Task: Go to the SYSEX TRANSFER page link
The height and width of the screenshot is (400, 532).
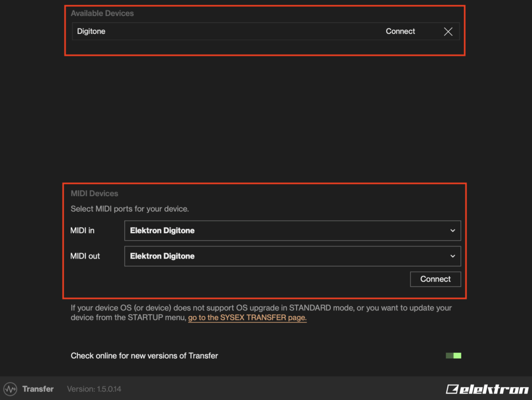Action: pyautogui.click(x=247, y=318)
